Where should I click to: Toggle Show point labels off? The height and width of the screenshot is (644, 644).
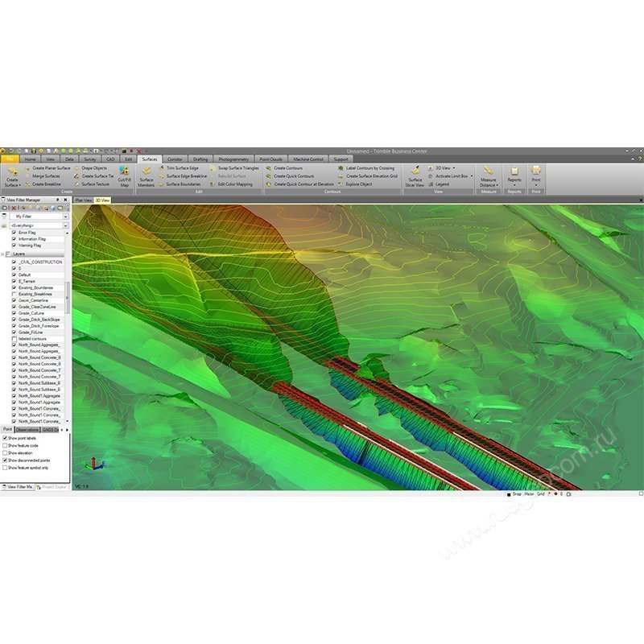(5, 437)
